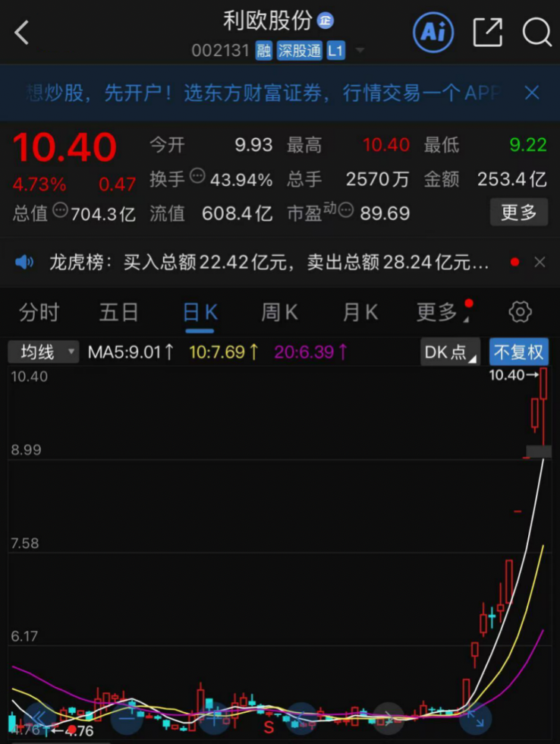Tap the share icon in header
This screenshot has width=560, height=744.
tap(487, 32)
